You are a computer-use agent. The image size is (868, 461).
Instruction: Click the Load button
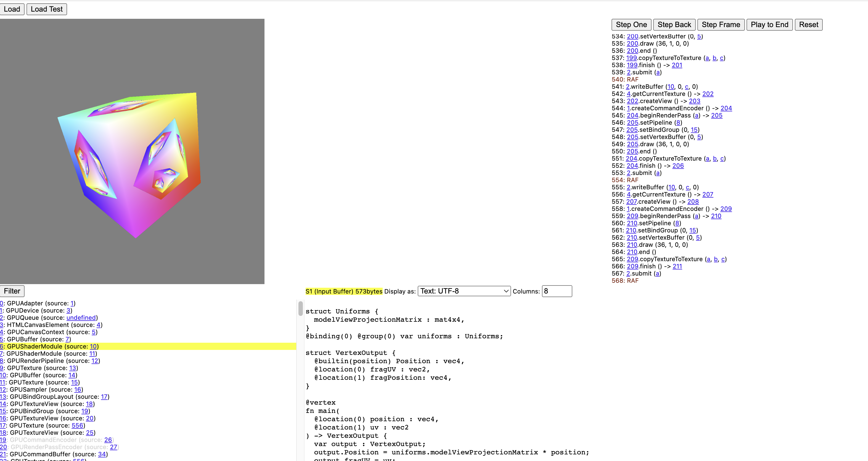[x=12, y=9]
